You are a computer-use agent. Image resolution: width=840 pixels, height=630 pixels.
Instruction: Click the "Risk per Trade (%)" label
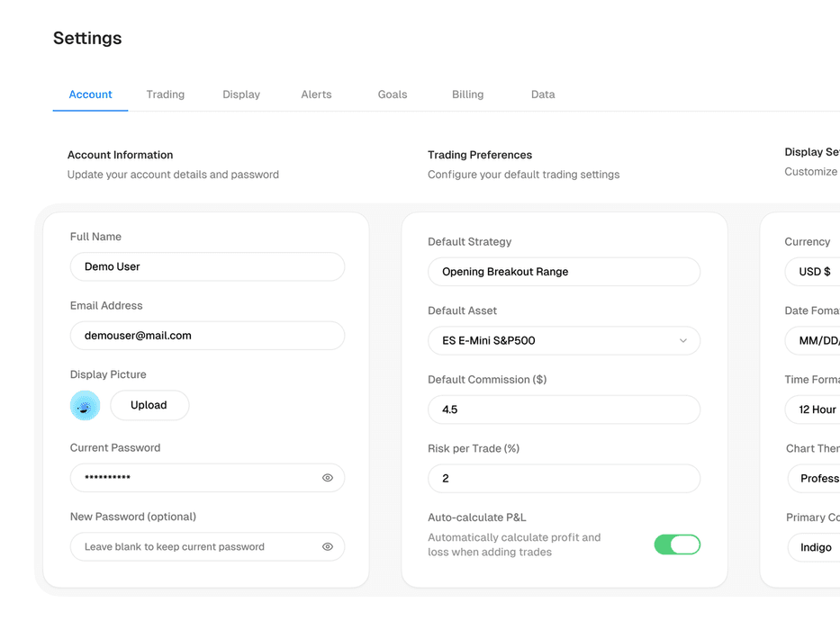pyautogui.click(x=474, y=448)
